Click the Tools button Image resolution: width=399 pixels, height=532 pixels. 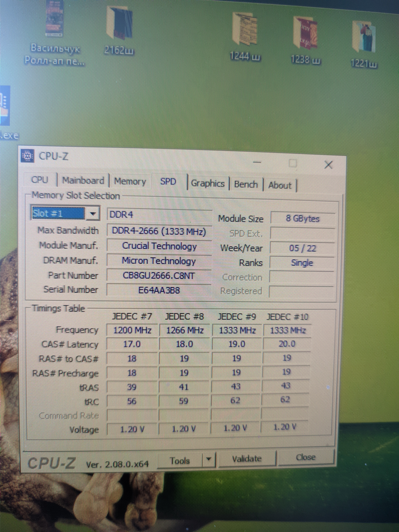180,461
